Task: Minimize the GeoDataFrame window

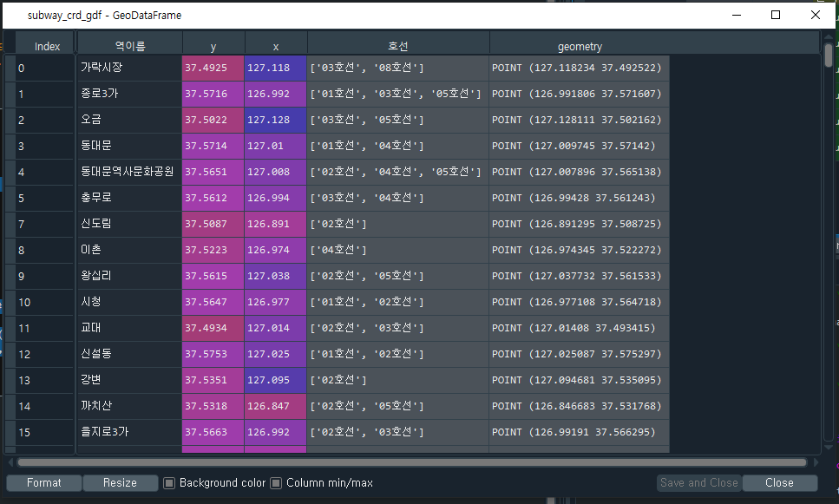Action: [737, 15]
